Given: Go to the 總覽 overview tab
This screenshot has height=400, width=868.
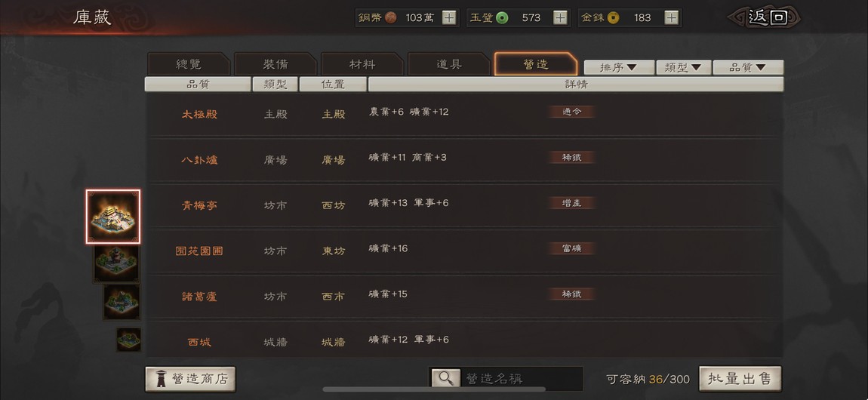Looking at the screenshot, I should (x=188, y=64).
